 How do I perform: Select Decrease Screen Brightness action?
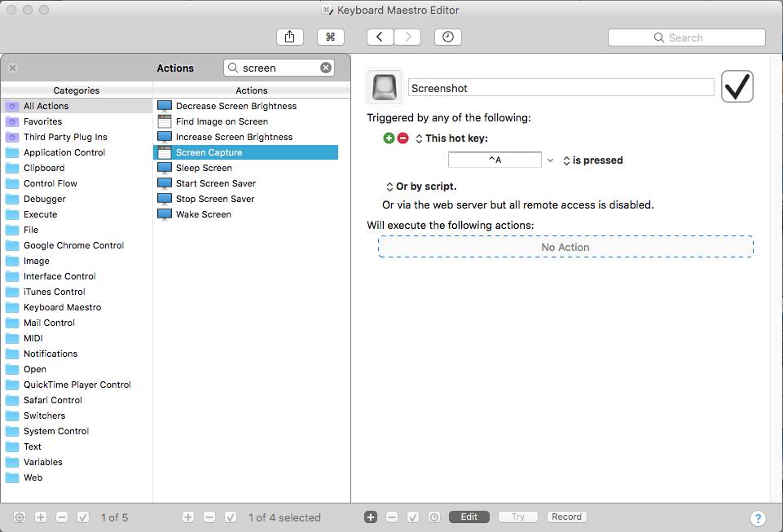tap(246, 106)
